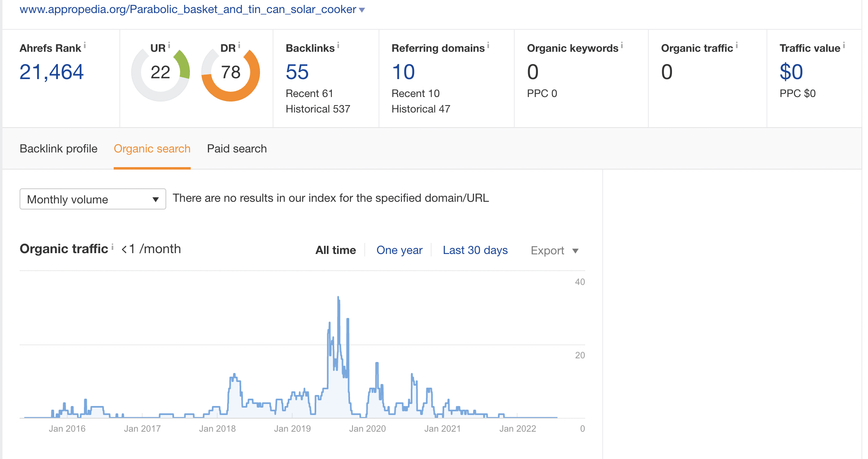Click info icon by Organic traffic chart title
This screenshot has height=459, width=868.
tap(112, 247)
